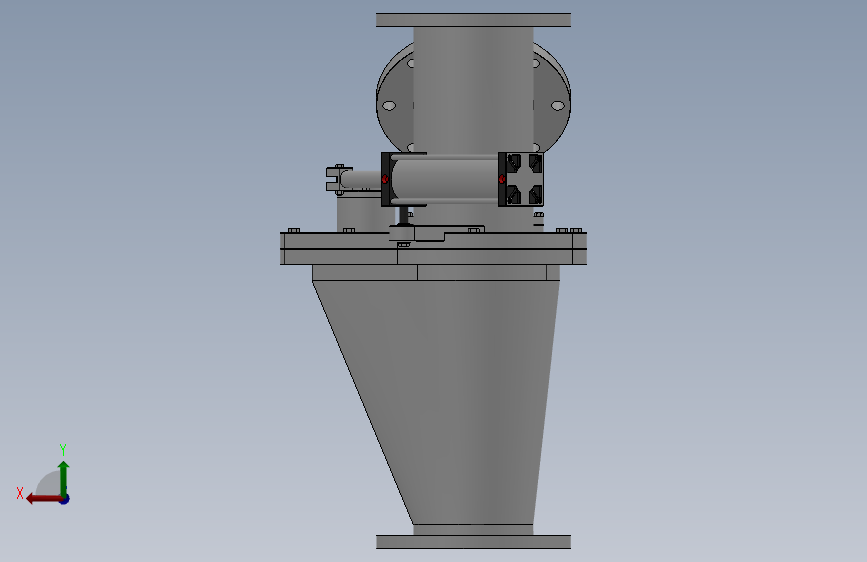Image resolution: width=867 pixels, height=562 pixels.
Task: Click the green Y axis arrow of the triad
Action: coord(64,477)
